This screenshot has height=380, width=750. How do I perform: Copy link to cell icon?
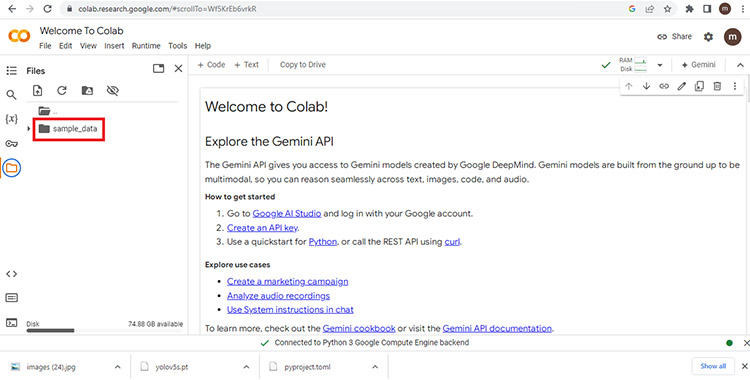click(x=664, y=86)
